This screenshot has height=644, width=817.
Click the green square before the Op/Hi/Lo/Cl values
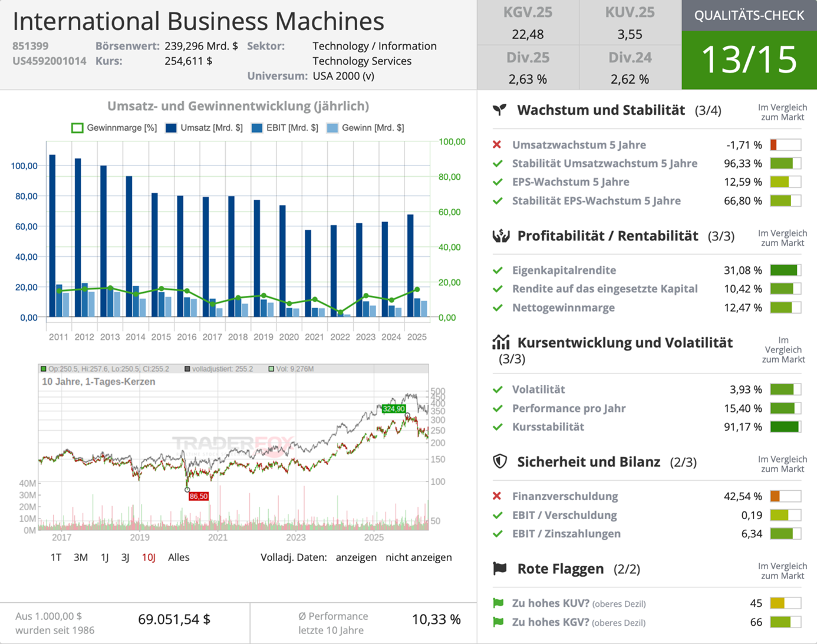pyautogui.click(x=44, y=369)
